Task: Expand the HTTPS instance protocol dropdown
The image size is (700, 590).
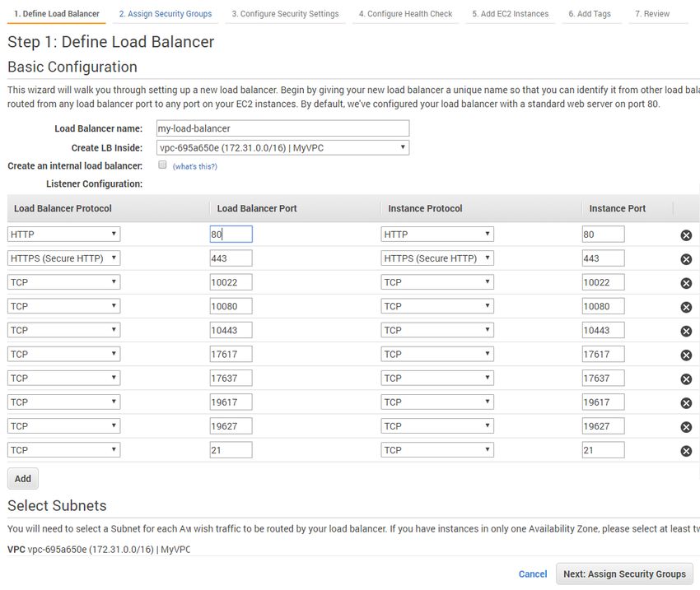Action: (x=437, y=258)
